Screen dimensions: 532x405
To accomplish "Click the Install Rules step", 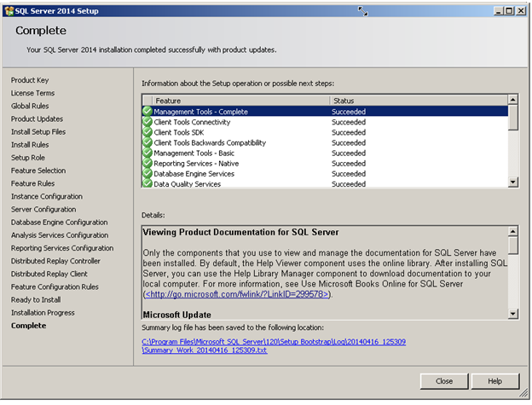I will [30, 144].
